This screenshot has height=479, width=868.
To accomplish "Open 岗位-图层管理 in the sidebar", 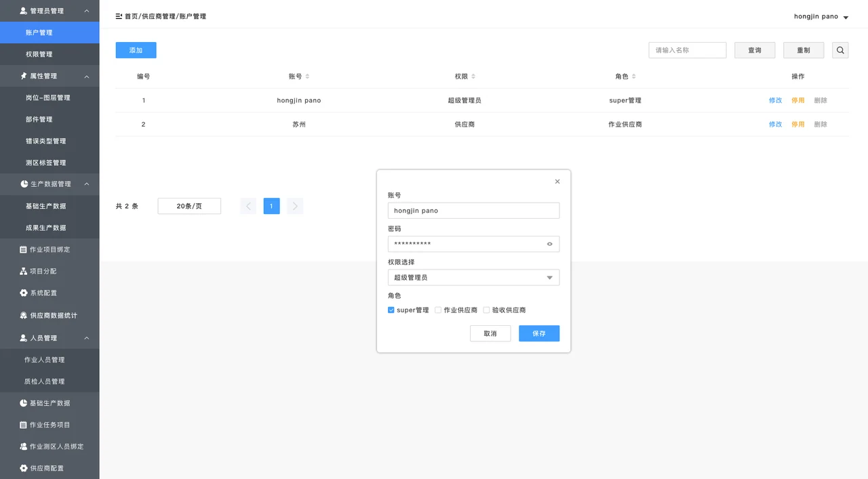I will (50, 98).
